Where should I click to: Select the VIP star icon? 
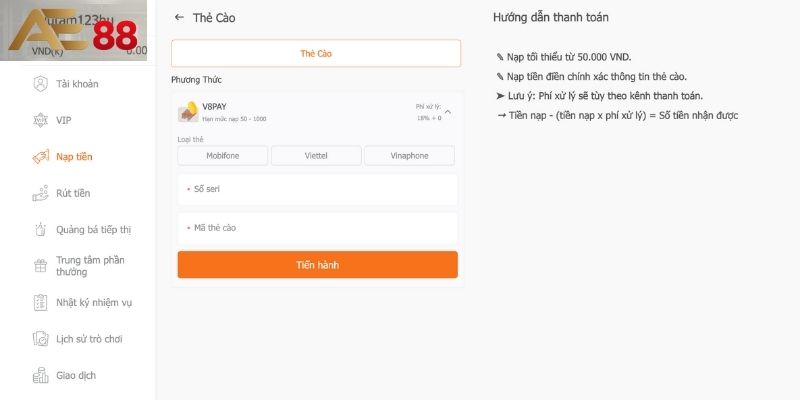[x=40, y=120]
